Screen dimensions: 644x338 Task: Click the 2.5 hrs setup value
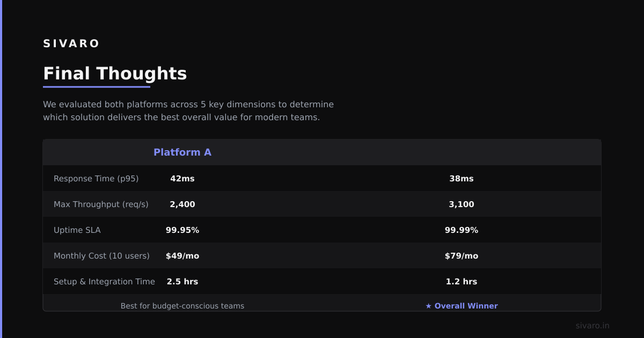click(x=182, y=282)
